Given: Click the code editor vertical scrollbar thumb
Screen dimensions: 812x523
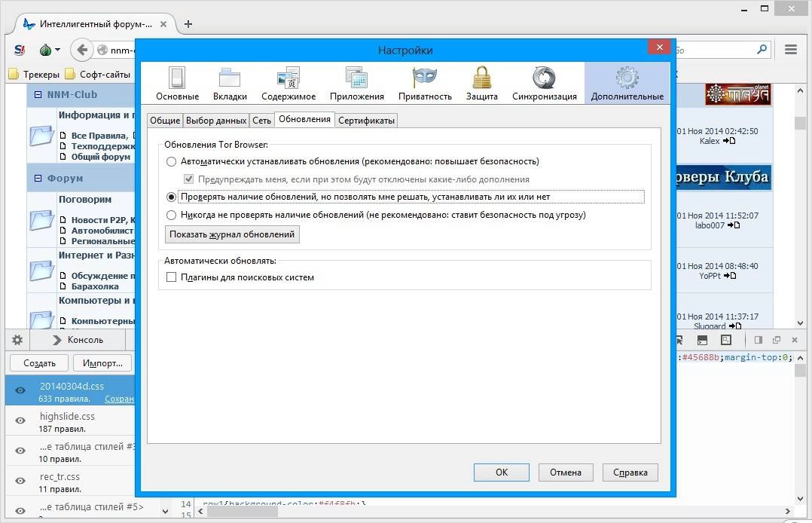Looking at the screenshot, I should tap(801, 371).
